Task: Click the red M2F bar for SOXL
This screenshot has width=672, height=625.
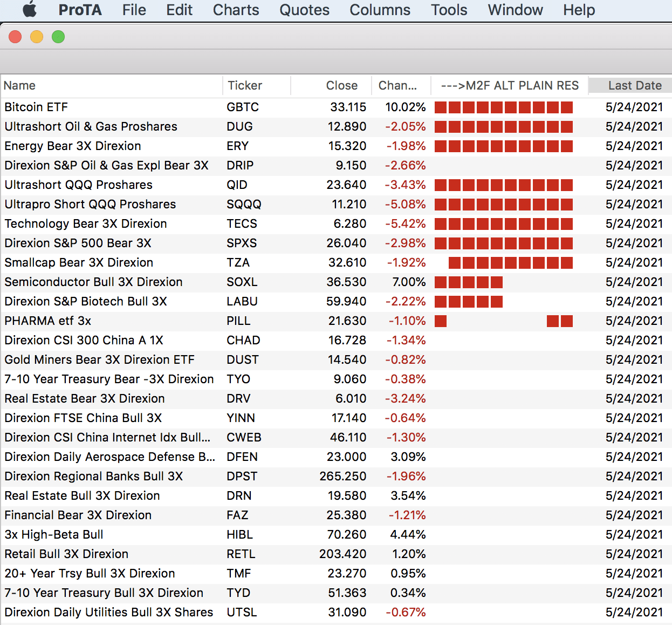Action: tap(469, 282)
